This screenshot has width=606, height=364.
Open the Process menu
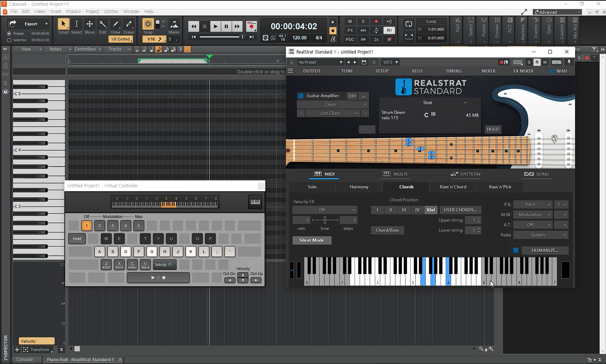pos(73,12)
